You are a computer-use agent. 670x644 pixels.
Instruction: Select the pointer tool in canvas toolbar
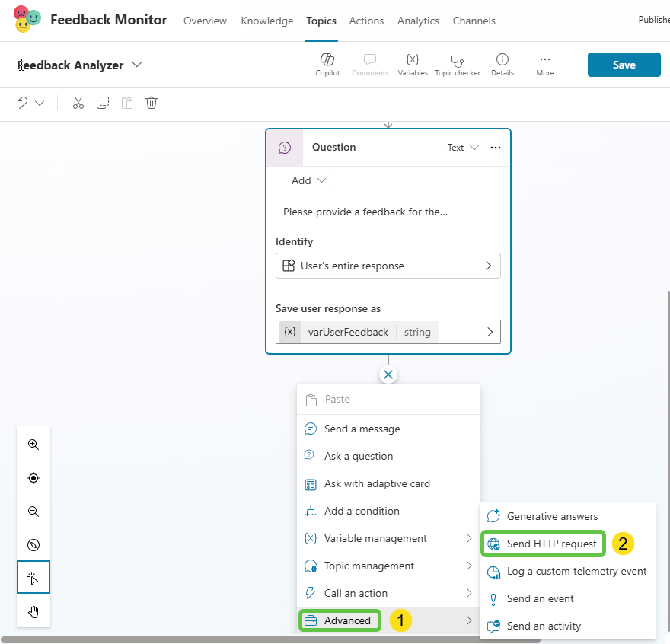tap(33, 577)
